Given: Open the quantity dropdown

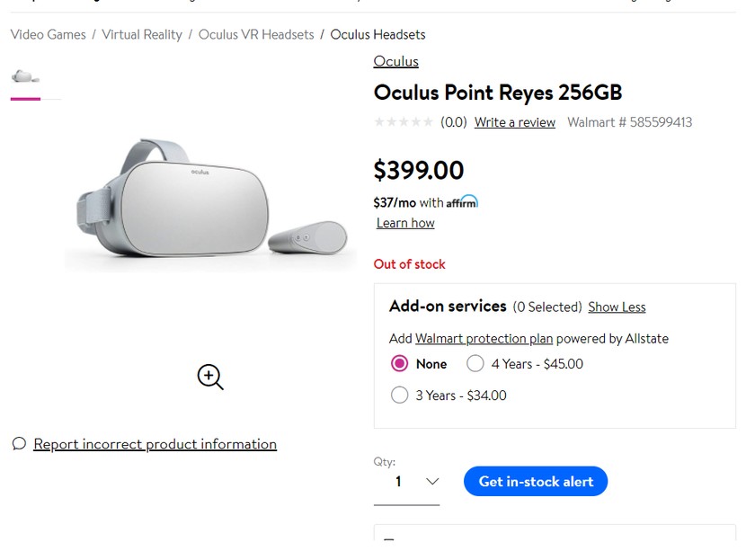Looking at the screenshot, I should (407, 482).
